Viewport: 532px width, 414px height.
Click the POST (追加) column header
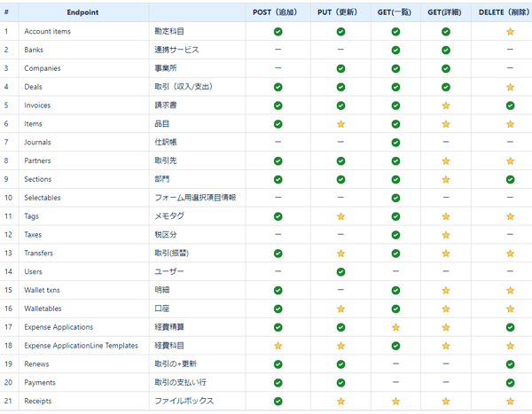pos(275,12)
